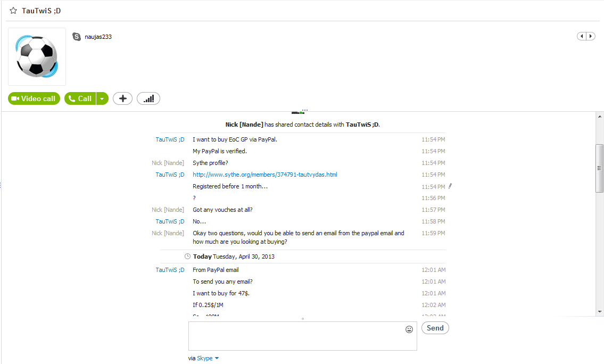The width and height of the screenshot is (604, 364).
Task: Click the clock icon beside Today date
Action: tap(188, 256)
